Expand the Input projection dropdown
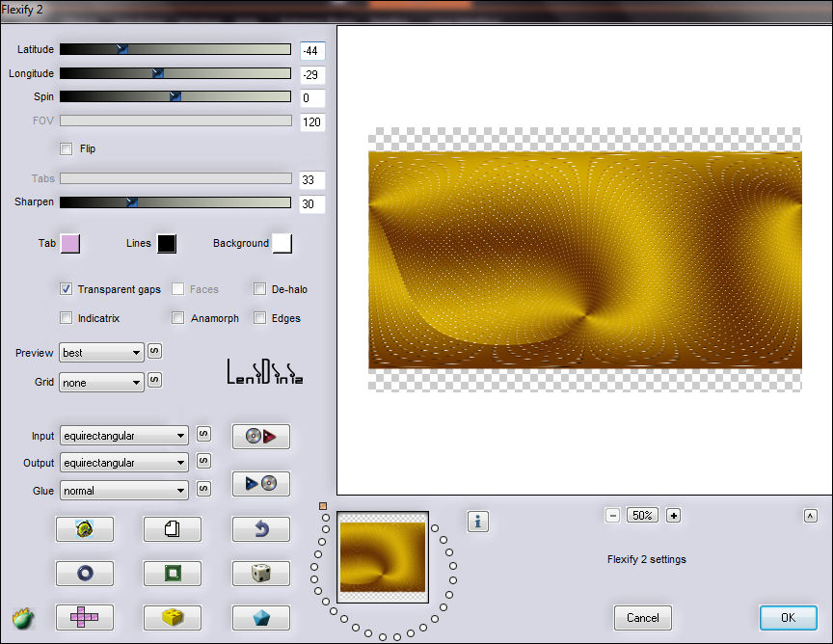This screenshot has height=644, width=833. (x=123, y=436)
